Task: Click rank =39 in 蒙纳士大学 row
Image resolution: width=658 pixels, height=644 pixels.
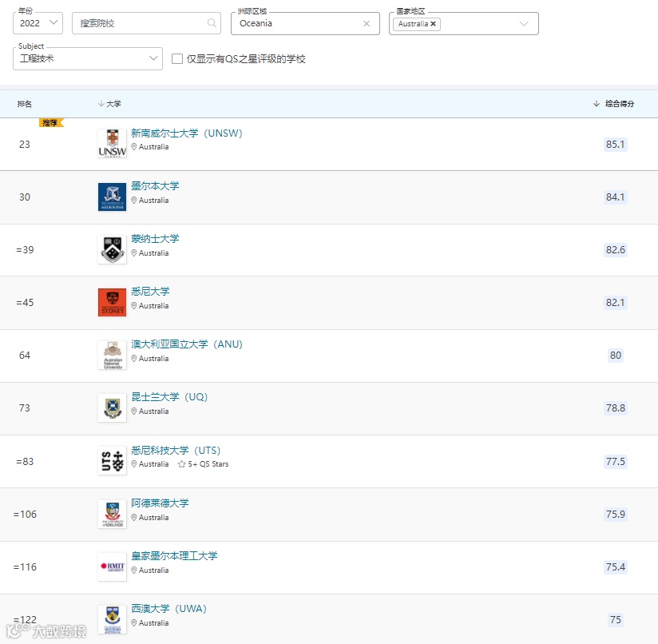Action: 25,250
